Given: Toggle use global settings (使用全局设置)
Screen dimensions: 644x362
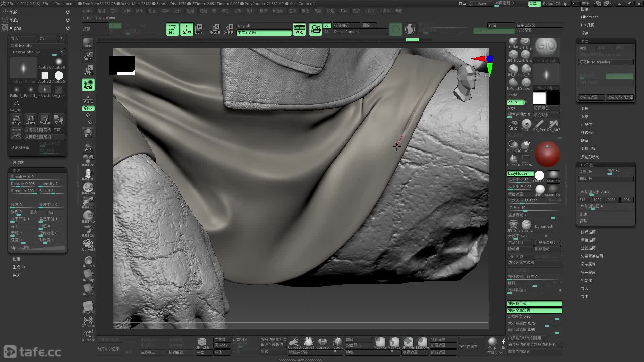Looking at the screenshot, I should click(534, 310).
